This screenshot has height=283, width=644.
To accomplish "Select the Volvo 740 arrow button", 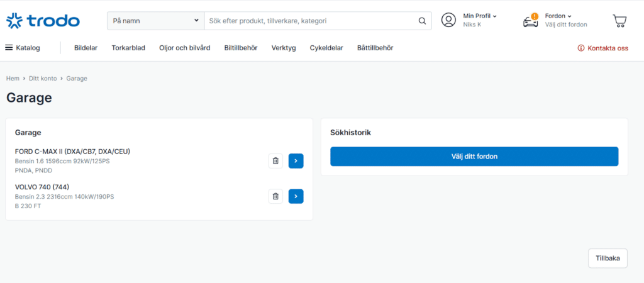I will click(x=296, y=196).
